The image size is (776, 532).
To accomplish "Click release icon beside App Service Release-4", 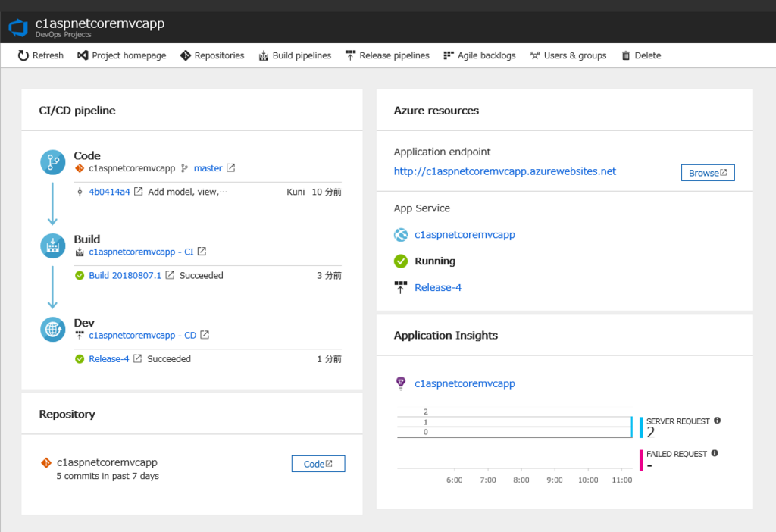I will 400,287.
